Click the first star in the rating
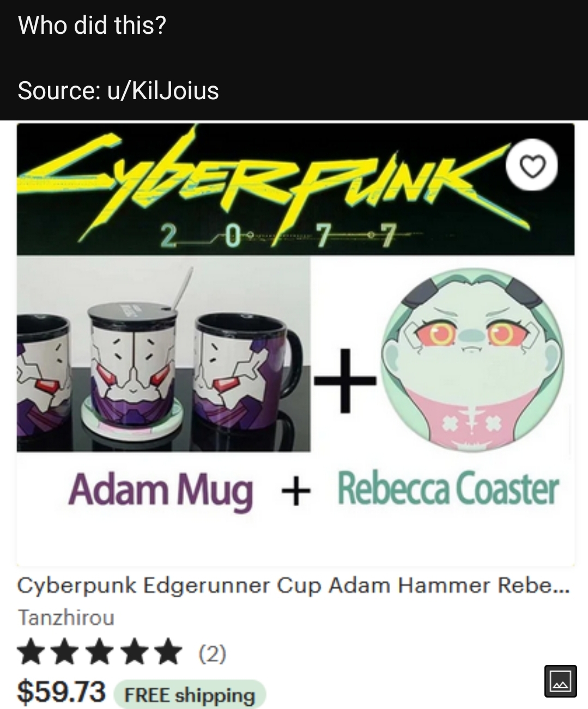 32,652
